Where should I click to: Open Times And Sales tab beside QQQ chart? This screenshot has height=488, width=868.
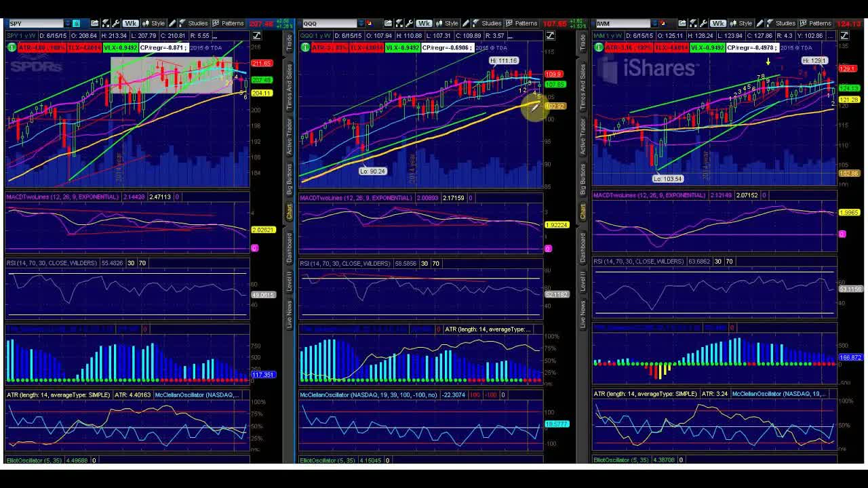[x=583, y=88]
